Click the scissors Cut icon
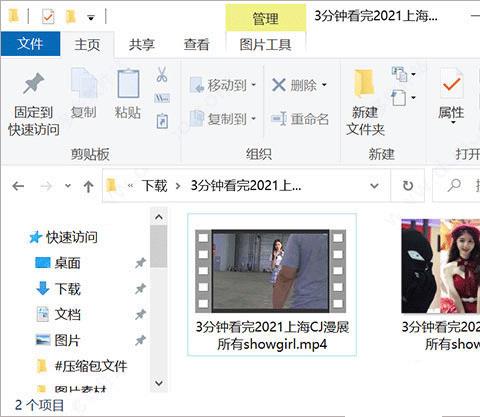The height and width of the screenshot is (417, 480). click(162, 74)
